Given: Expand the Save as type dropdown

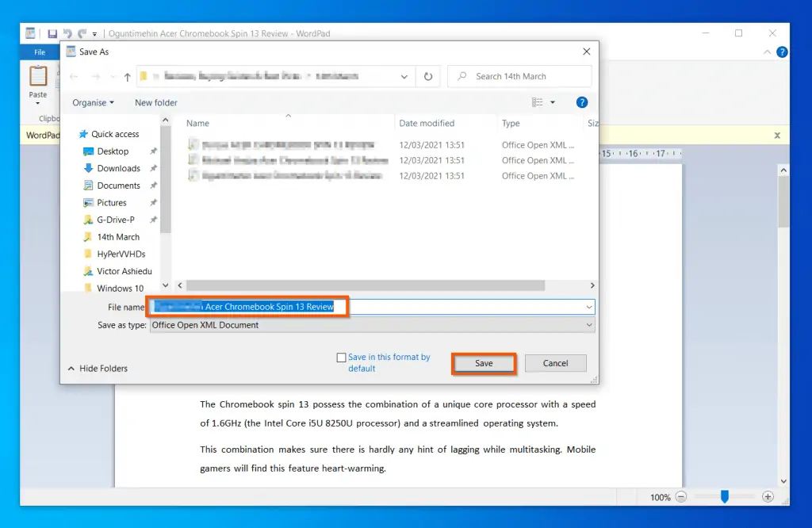Looking at the screenshot, I should pos(589,325).
